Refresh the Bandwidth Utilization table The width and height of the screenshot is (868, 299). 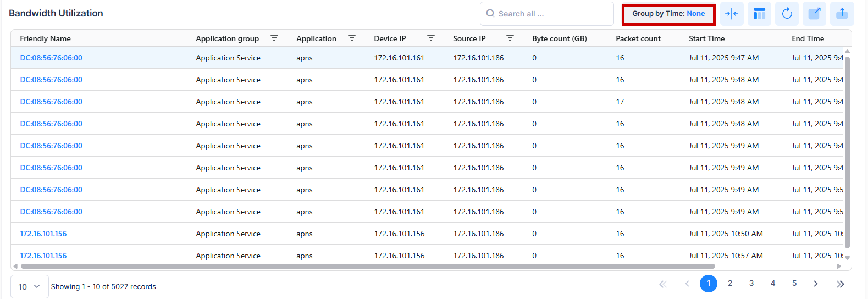[x=787, y=14]
